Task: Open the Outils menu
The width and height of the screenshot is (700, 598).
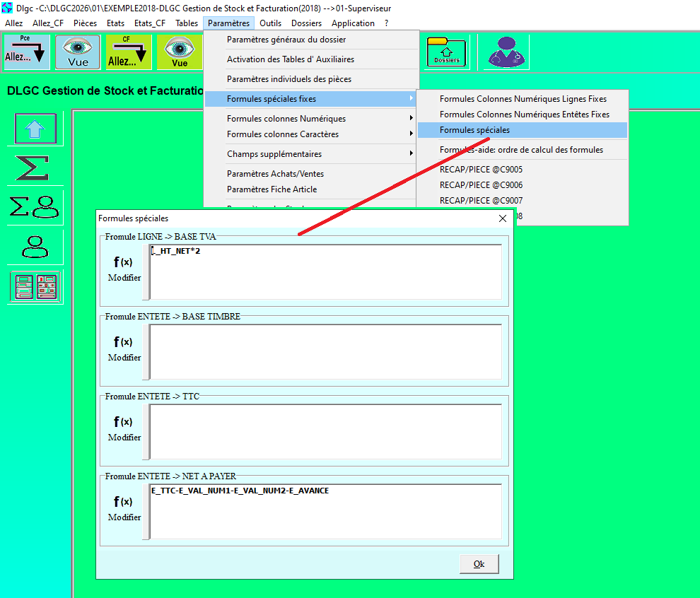Action: coord(270,23)
